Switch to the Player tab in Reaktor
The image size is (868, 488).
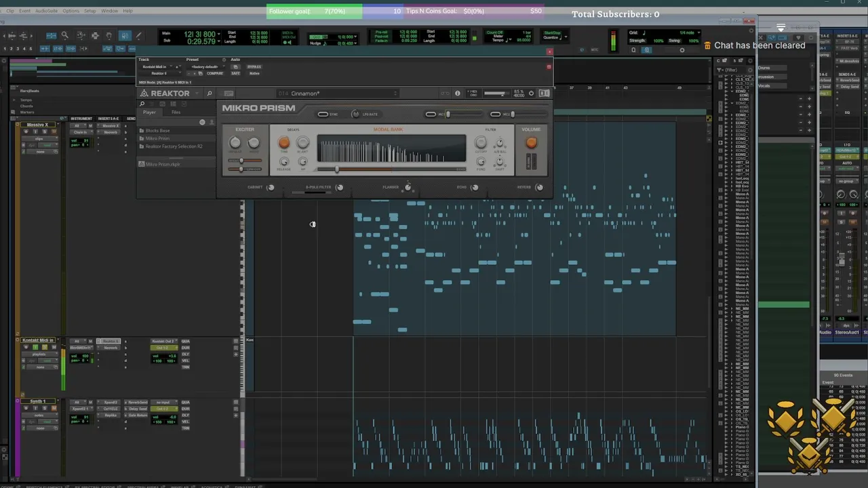click(149, 112)
